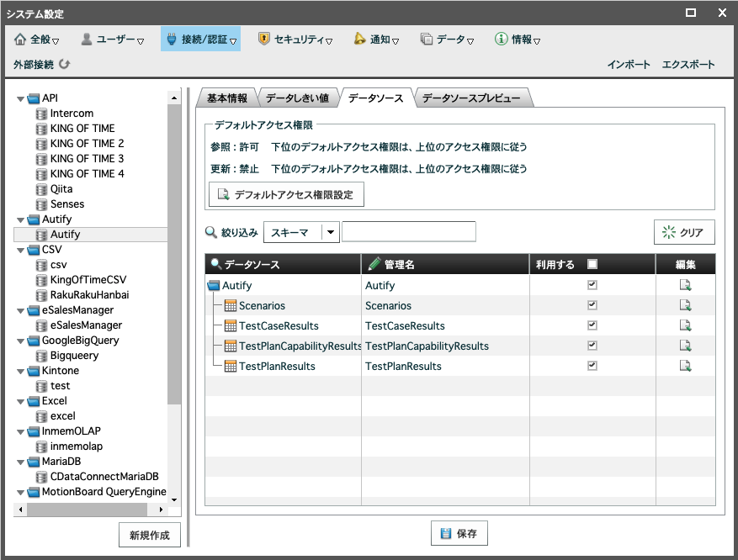Screen dimensions: 738x560
Task: Click the tree horizontal scrollbar
Action: coord(90,510)
